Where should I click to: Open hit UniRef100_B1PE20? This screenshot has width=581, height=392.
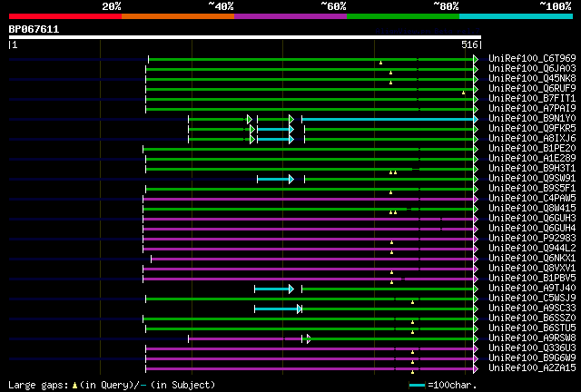[x=532, y=148]
